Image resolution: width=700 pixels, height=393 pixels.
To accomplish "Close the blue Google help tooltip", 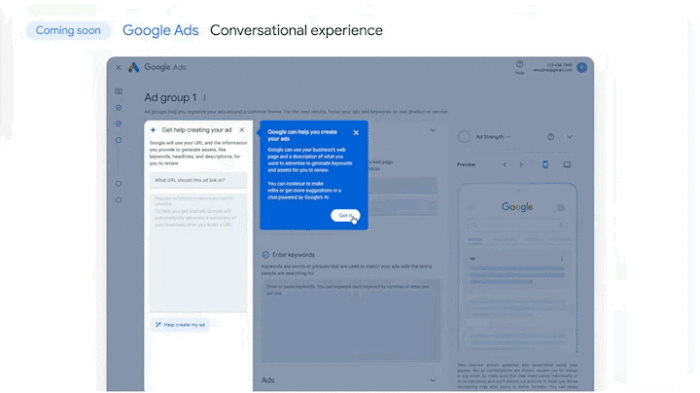I will pyautogui.click(x=356, y=133).
